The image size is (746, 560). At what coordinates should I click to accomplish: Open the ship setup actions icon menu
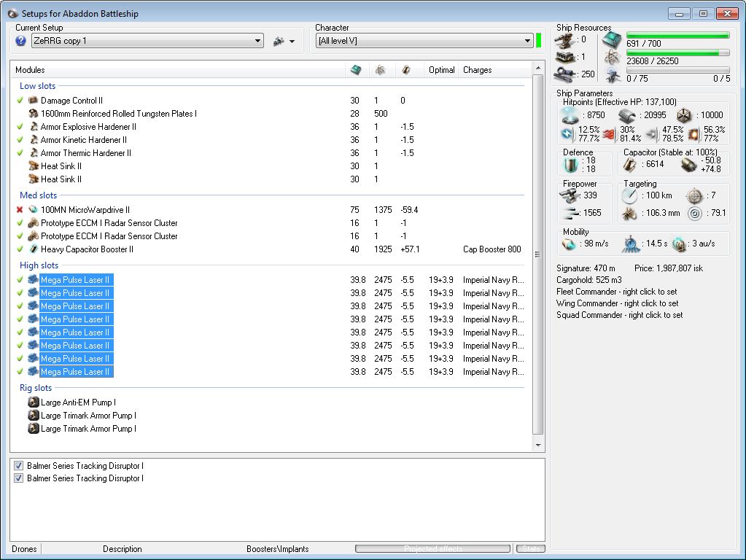[x=279, y=42]
